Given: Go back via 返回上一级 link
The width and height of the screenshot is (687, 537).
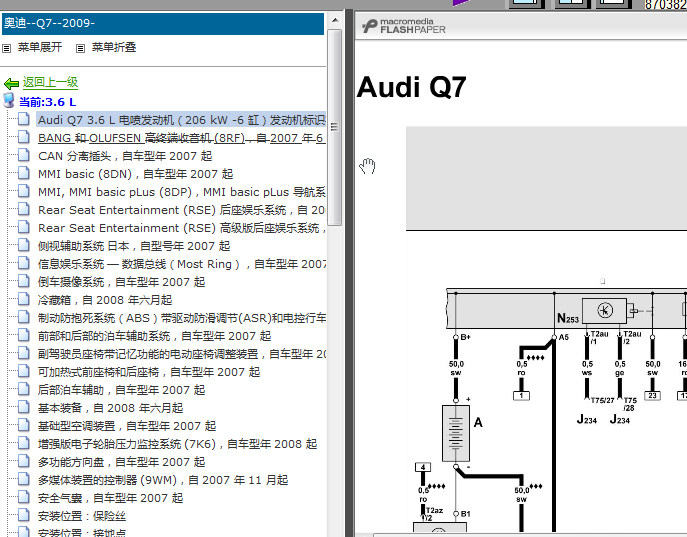Looking at the screenshot, I should pos(50,82).
